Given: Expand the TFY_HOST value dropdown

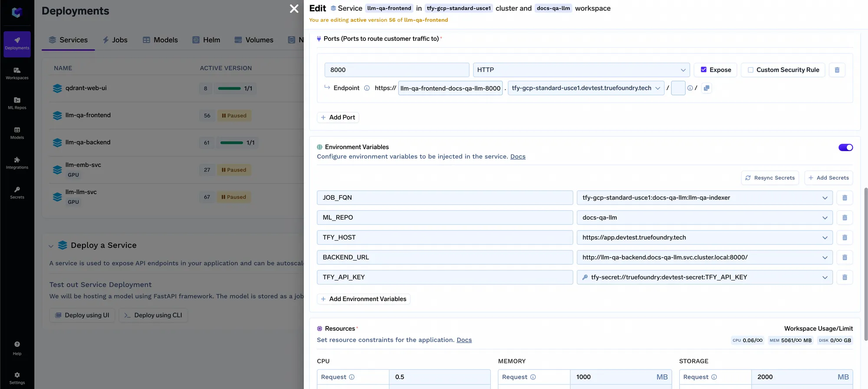Looking at the screenshot, I should (825, 238).
